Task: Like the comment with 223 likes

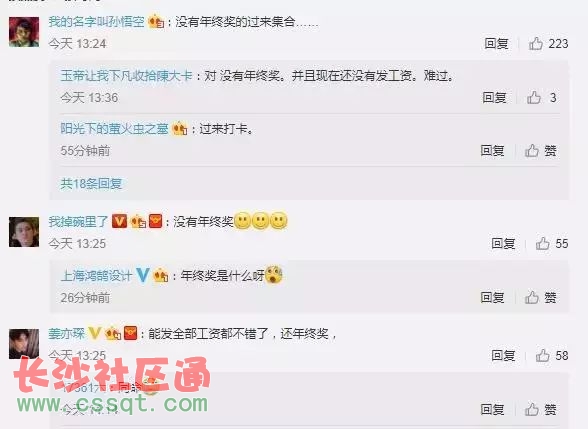Action: tap(536, 44)
